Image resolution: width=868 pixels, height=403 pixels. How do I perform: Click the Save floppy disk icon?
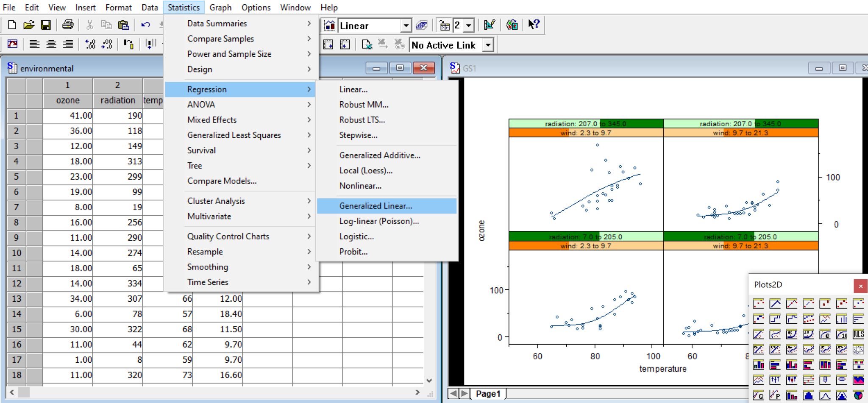point(46,25)
